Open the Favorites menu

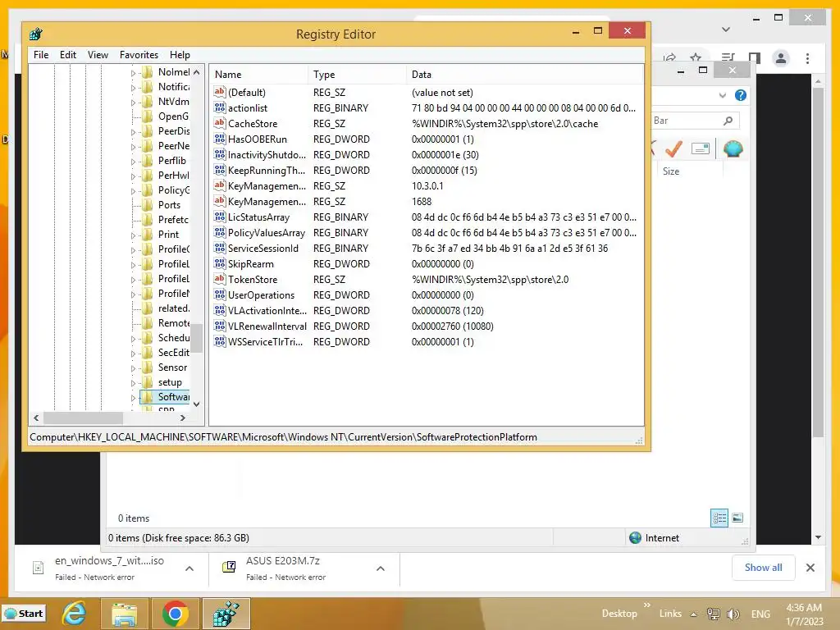pos(139,55)
